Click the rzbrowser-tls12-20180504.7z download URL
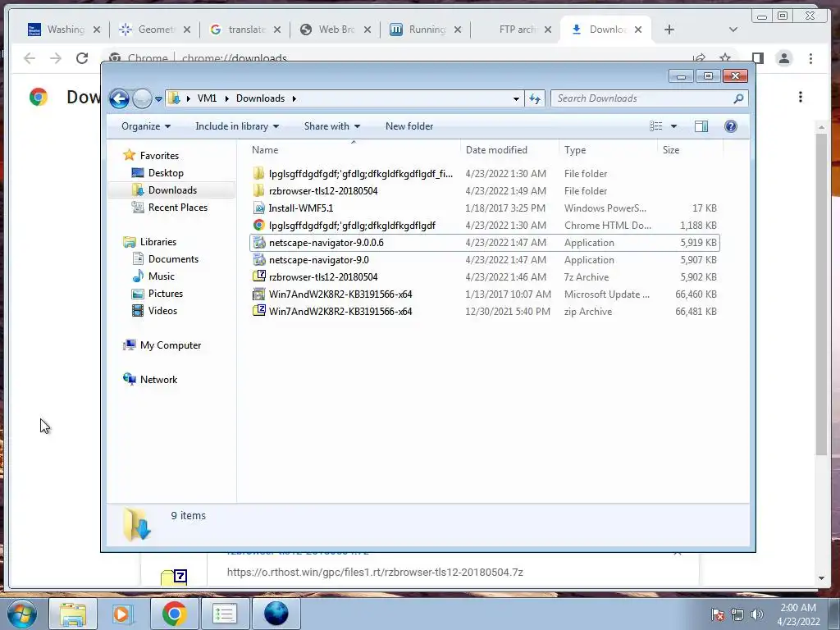Screen dimensions: 840x630 (x=375, y=572)
